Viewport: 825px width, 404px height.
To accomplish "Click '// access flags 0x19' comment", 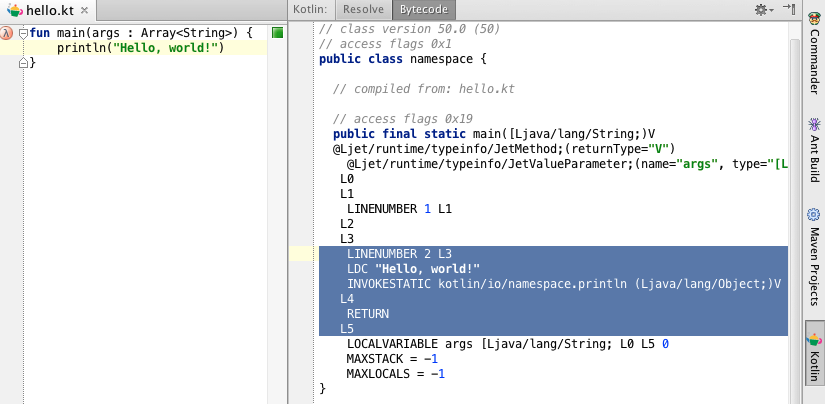I will [x=403, y=119].
